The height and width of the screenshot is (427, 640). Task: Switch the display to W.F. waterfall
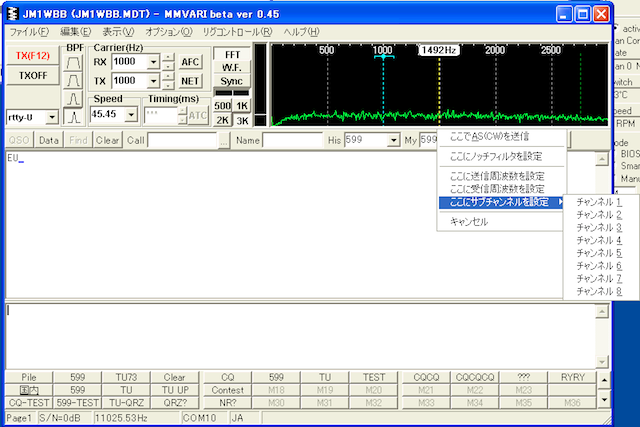tap(232, 68)
